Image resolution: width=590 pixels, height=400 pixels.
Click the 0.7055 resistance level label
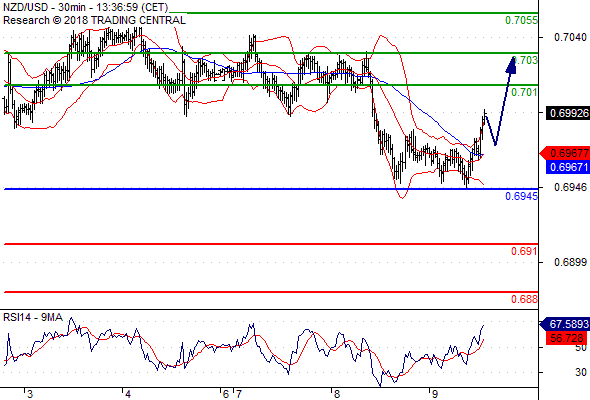(x=521, y=20)
